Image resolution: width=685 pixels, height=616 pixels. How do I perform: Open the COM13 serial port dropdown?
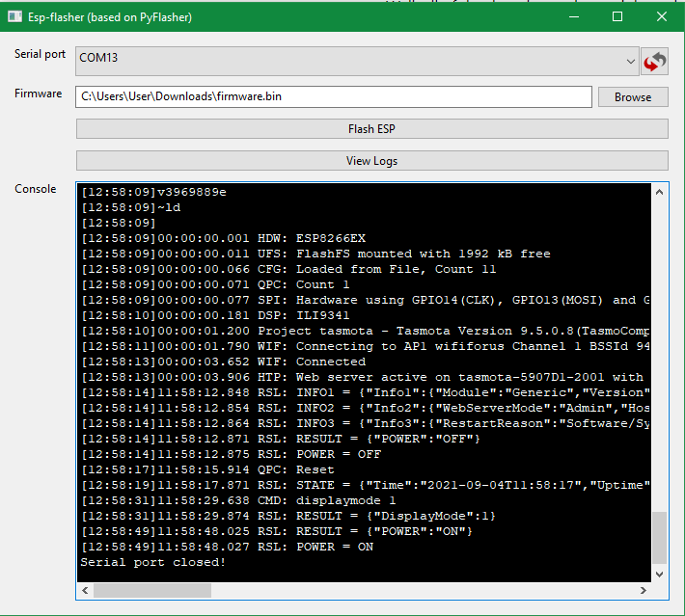coord(357,60)
